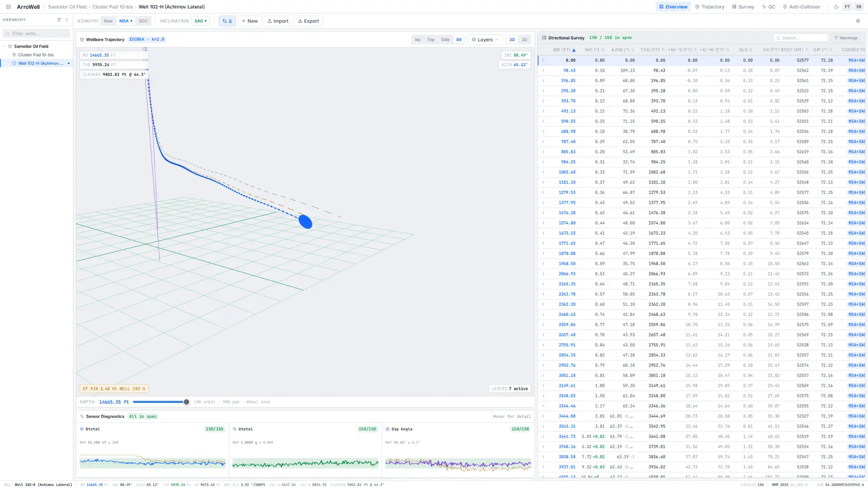Click the compare-delta toolbar icon
The height and width of the screenshot is (488, 868).
227,21
